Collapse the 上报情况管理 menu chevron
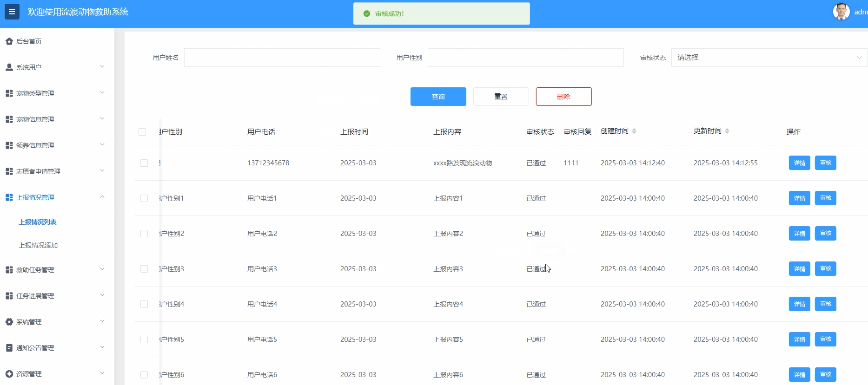 pyautogui.click(x=102, y=196)
